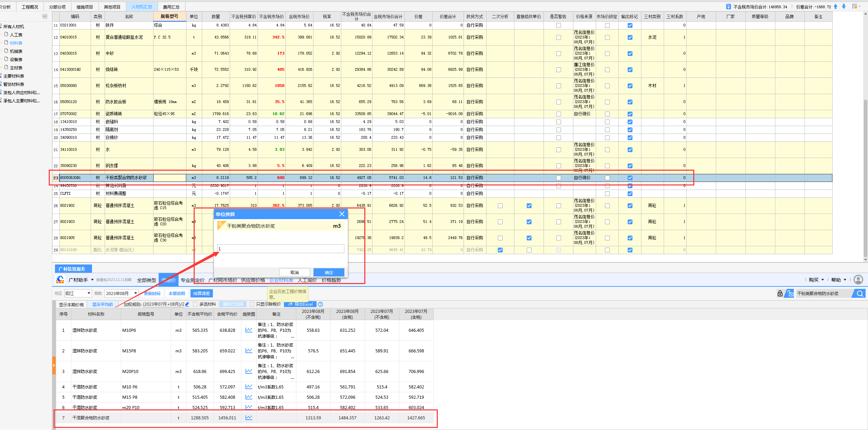Image resolution: width=868 pixels, height=430 pixels.
Task: Toggle 市场价锁定 checkbox for 中砂 row
Action: click(607, 54)
